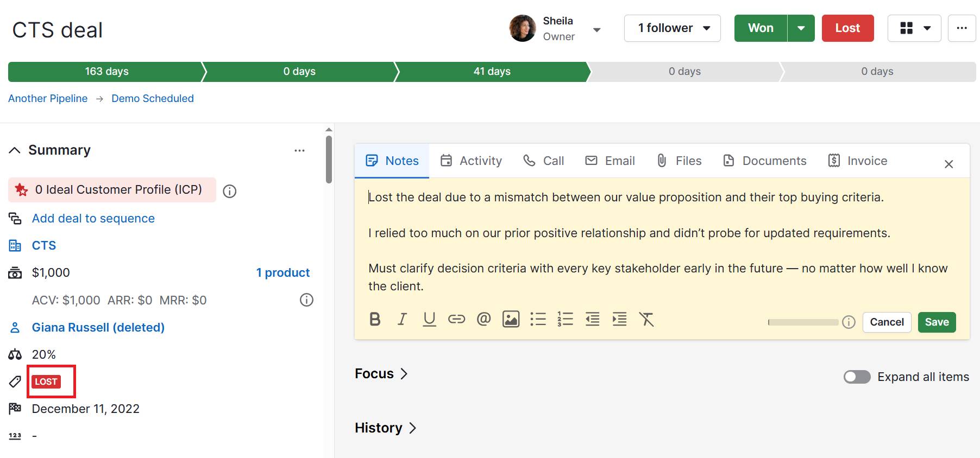Switch to the Notes tab
The height and width of the screenshot is (458, 980).
[x=392, y=161]
